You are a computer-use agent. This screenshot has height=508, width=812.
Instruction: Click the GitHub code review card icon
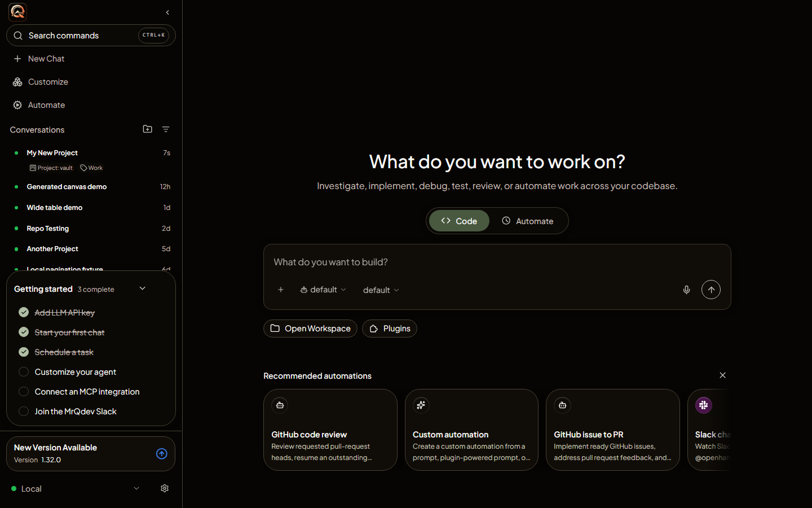pos(280,405)
